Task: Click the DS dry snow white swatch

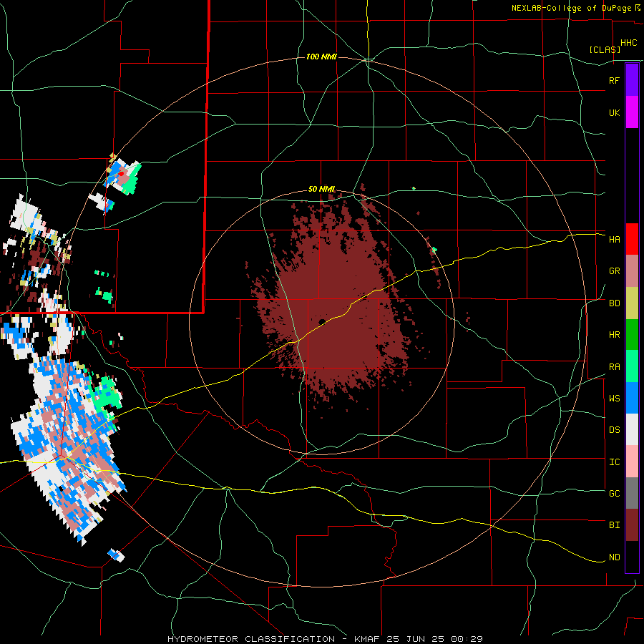Action: [632, 429]
